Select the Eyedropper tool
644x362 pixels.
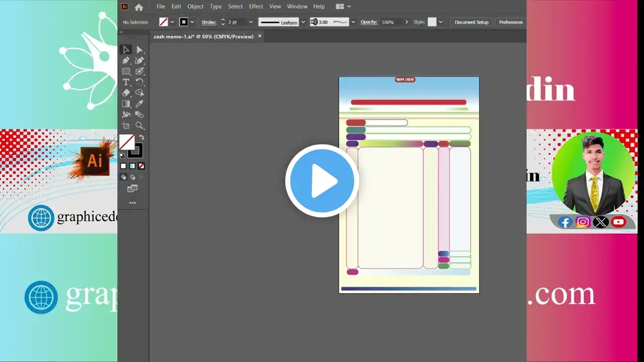[139, 104]
